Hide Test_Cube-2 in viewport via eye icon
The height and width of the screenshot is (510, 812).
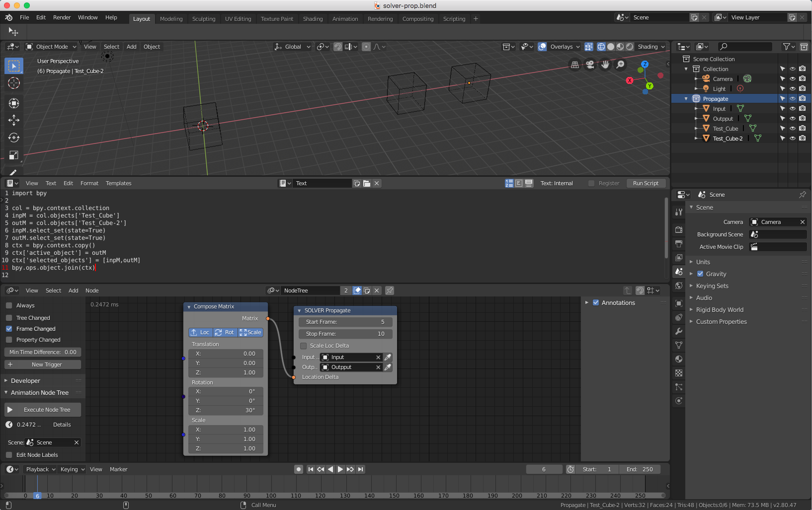[x=793, y=139]
